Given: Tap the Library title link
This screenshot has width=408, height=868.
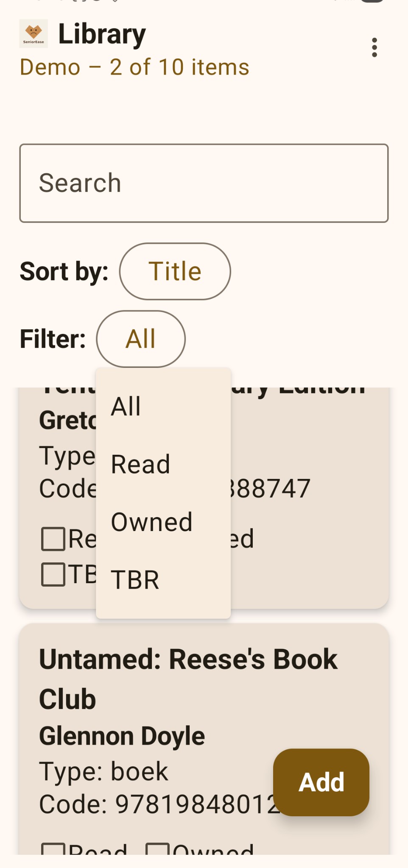Looking at the screenshot, I should click(x=101, y=34).
